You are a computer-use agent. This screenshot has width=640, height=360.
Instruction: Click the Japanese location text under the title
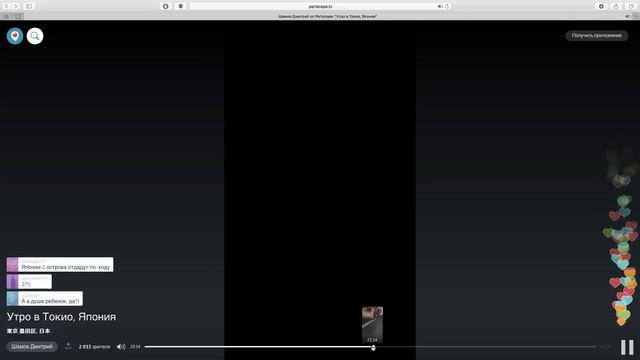click(x=28, y=331)
